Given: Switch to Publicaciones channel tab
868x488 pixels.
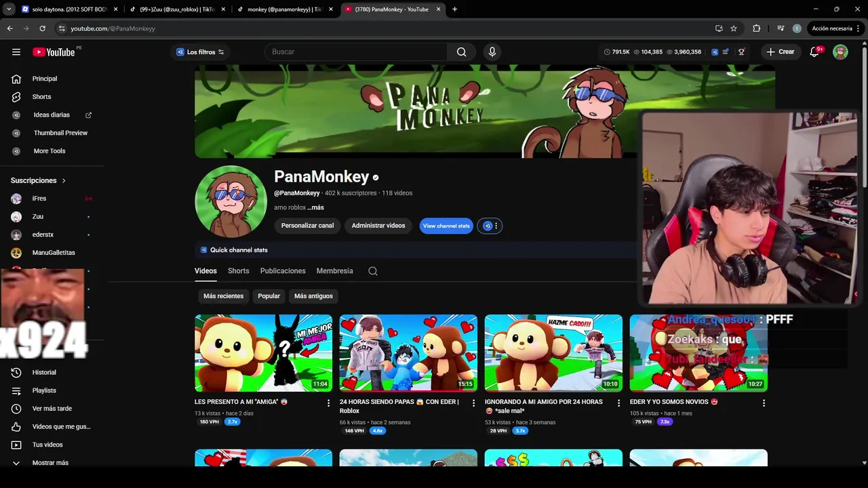Looking at the screenshot, I should tap(283, 271).
